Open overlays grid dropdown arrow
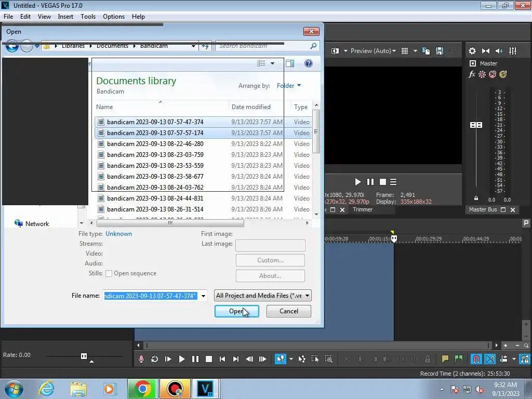Viewport: 532px width, 399px height. (x=415, y=51)
